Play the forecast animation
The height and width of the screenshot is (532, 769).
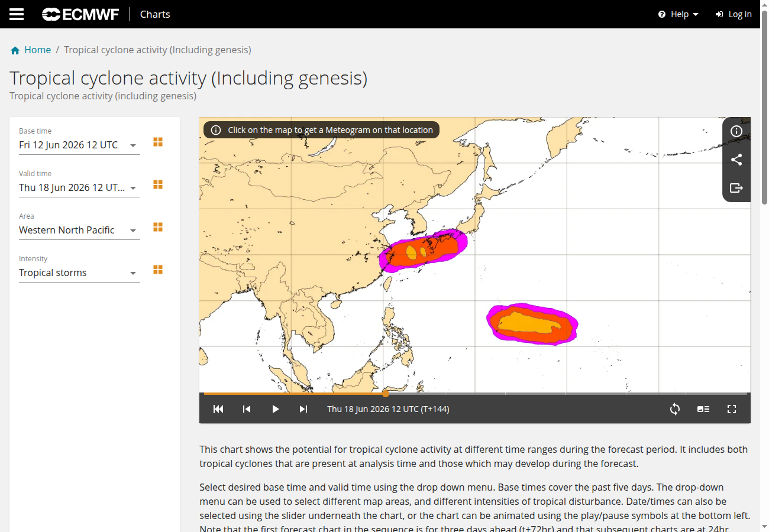coord(275,409)
